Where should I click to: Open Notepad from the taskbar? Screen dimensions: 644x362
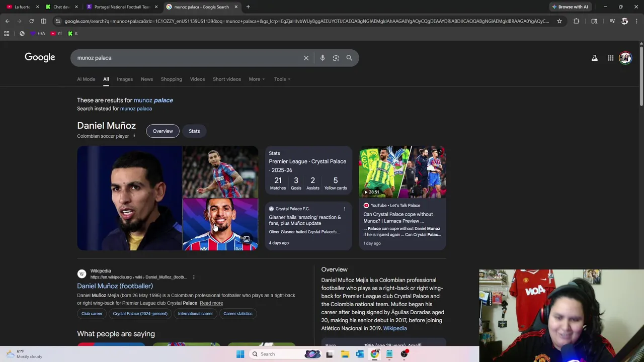pos(389,354)
